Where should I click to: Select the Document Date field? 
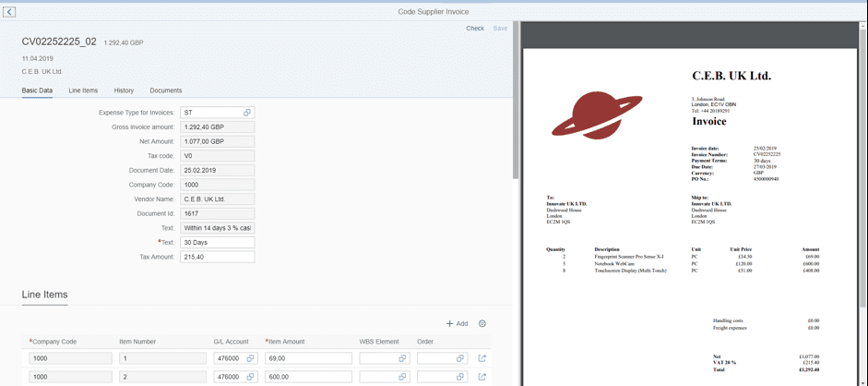pyautogui.click(x=217, y=170)
